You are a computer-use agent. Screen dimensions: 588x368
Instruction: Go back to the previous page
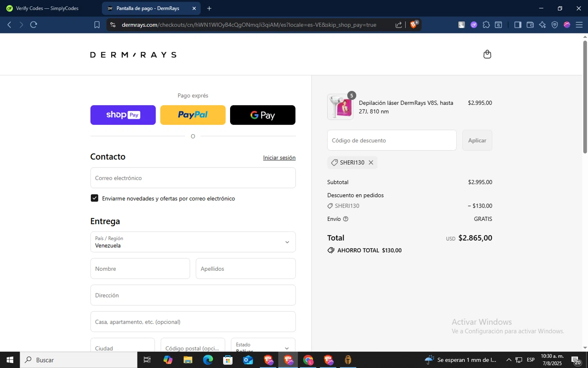pyautogui.click(x=9, y=25)
